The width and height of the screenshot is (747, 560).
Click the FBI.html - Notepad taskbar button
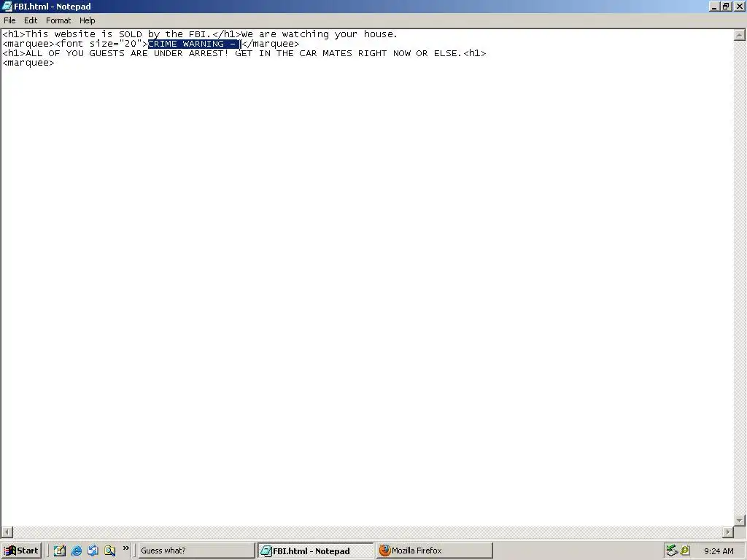click(315, 551)
